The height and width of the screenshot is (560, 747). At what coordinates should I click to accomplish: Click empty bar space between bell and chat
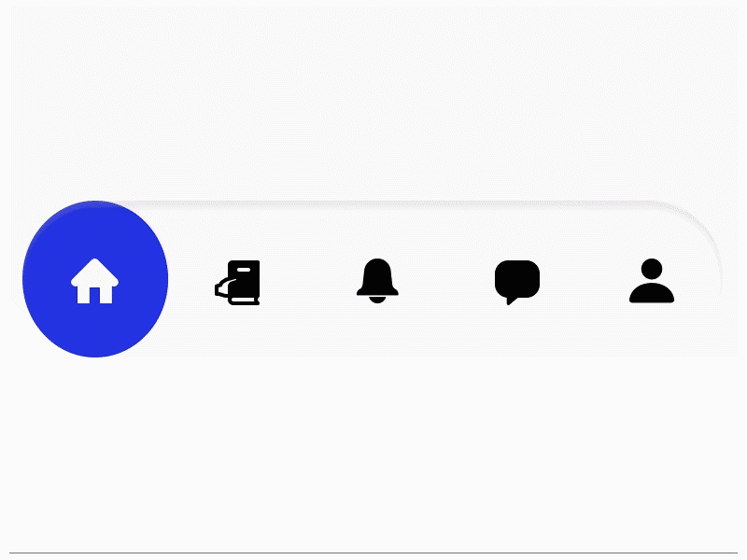point(447,281)
